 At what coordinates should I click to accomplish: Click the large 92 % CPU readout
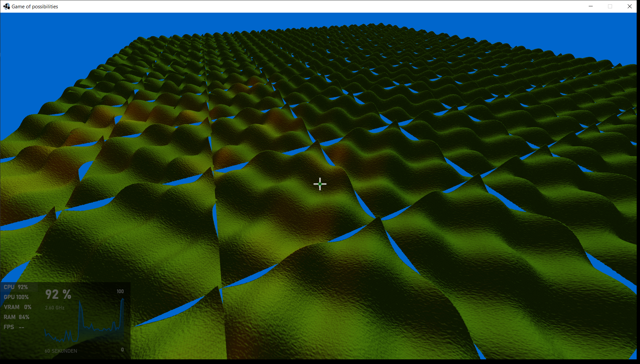pos(58,294)
